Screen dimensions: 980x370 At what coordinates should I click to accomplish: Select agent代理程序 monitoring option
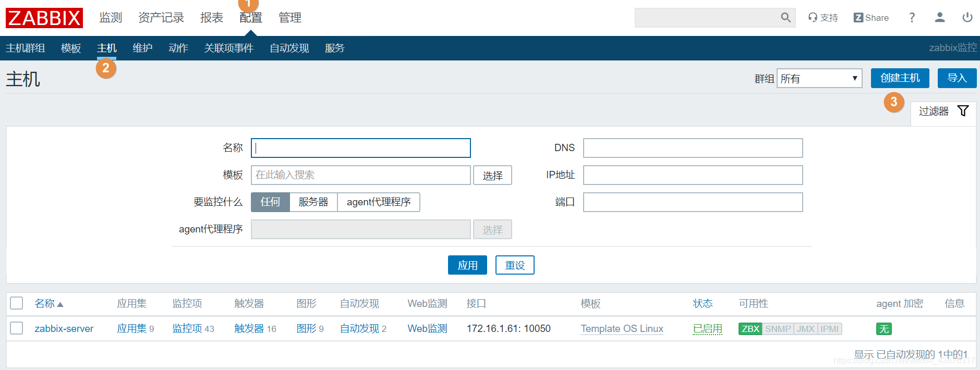pyautogui.click(x=379, y=202)
